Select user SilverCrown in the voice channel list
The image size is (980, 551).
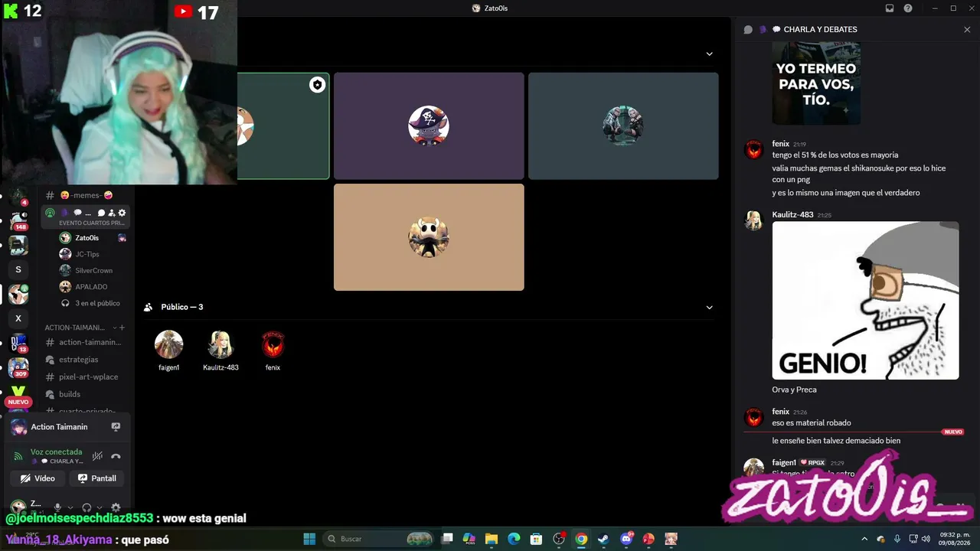click(93, 270)
